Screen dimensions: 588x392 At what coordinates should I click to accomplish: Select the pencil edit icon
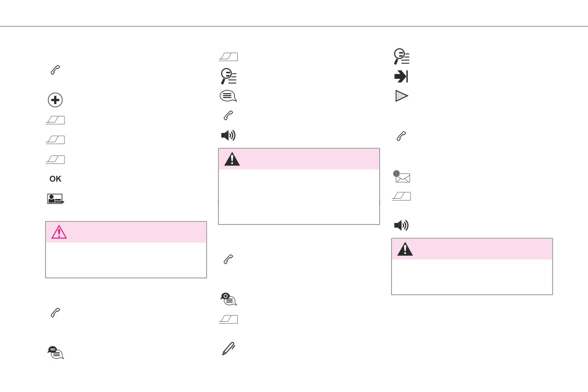click(x=228, y=349)
